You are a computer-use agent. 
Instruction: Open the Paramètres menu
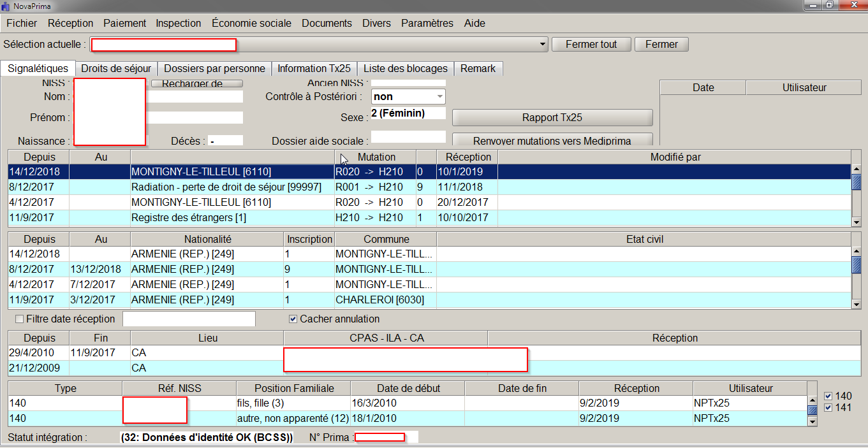point(427,23)
